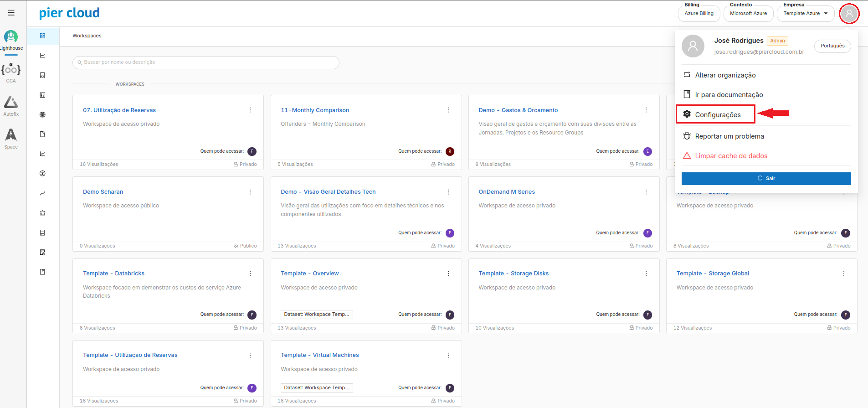This screenshot has height=408, width=868.
Task: Click the workspace search input field
Action: coord(206,62)
